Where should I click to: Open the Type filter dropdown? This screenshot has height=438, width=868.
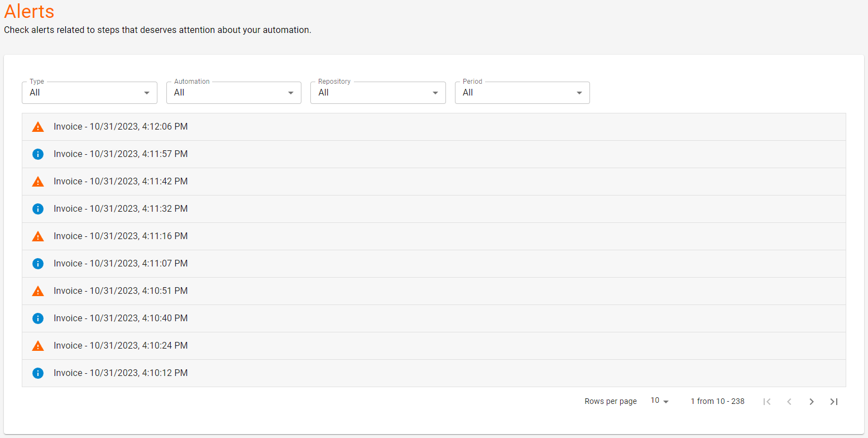[89, 93]
